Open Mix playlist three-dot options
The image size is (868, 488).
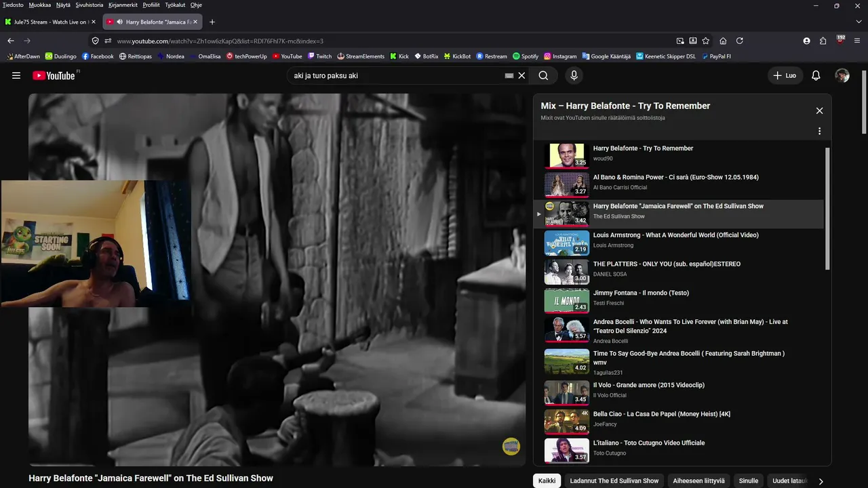tap(819, 131)
